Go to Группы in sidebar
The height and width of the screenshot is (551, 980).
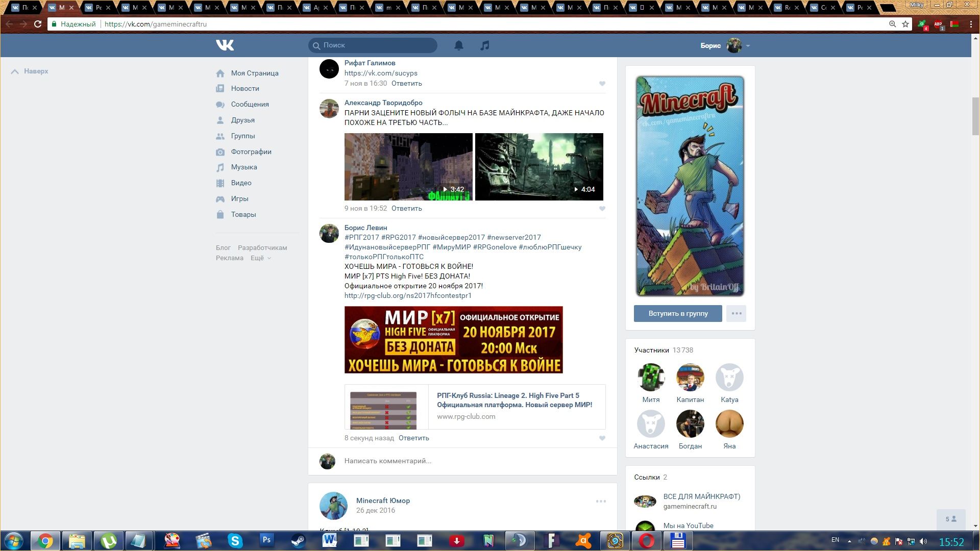pyautogui.click(x=242, y=136)
